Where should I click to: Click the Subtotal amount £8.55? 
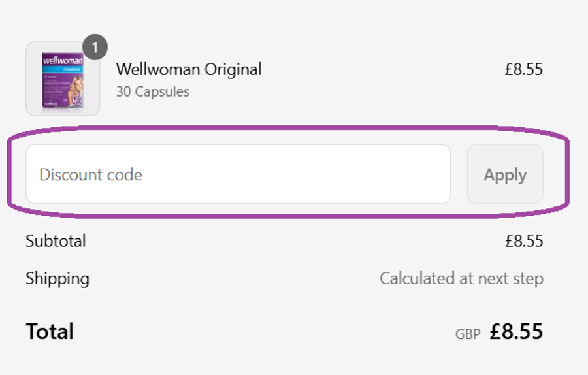point(523,241)
